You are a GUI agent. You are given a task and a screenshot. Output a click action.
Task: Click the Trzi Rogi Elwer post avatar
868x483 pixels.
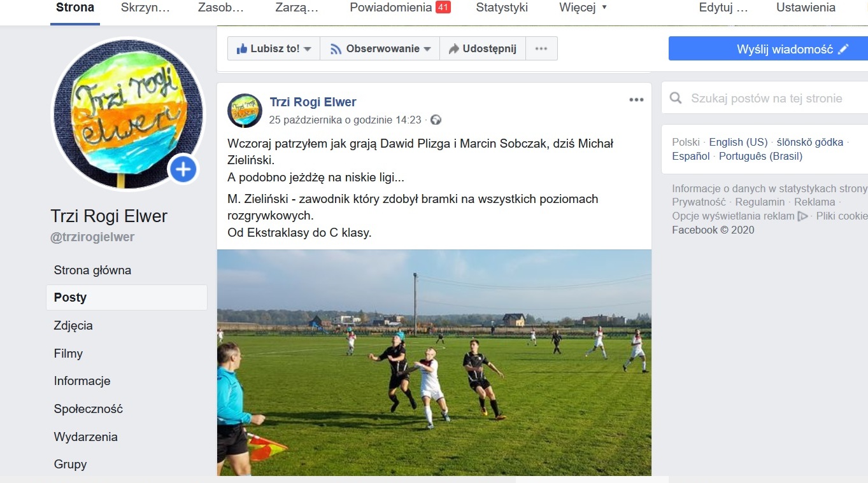[x=245, y=110]
